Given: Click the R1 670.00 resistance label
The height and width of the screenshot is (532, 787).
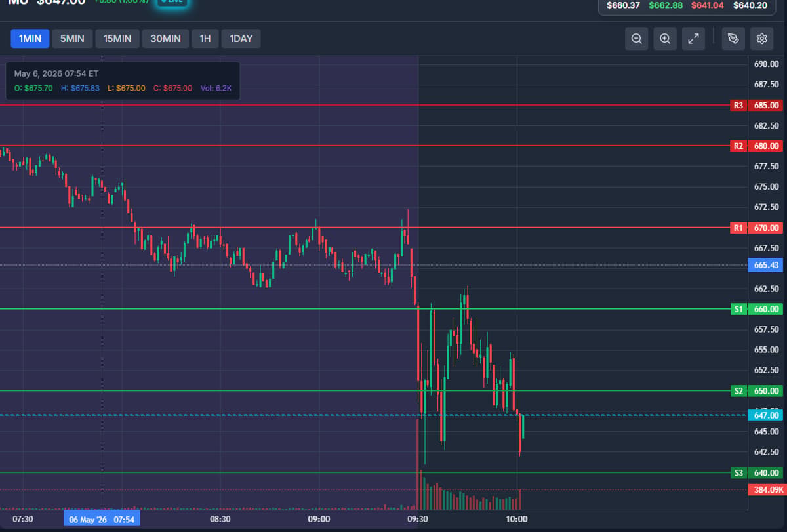Looking at the screenshot, I should [757, 228].
